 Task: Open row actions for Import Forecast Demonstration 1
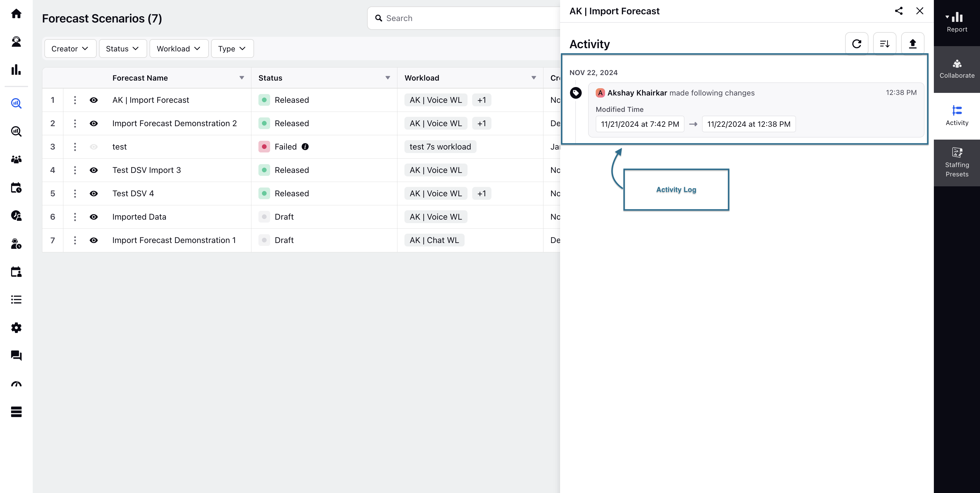coord(75,240)
